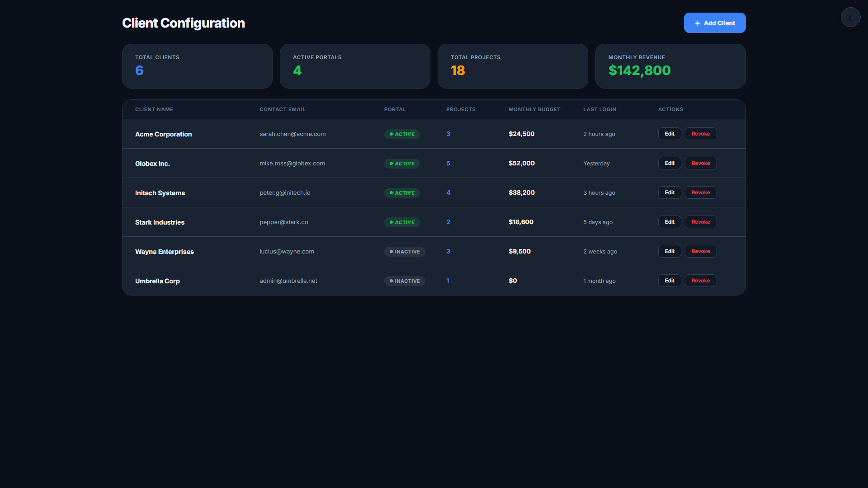Revoke access for Globex Inc.

(701, 163)
